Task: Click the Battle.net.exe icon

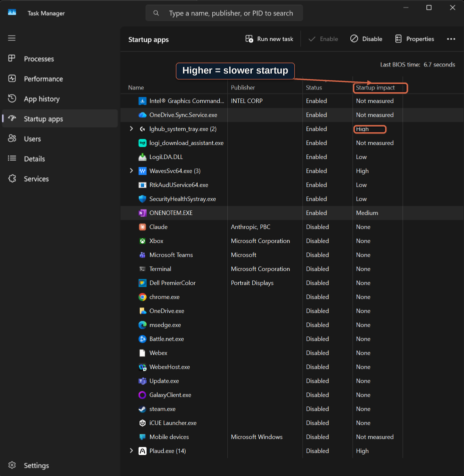Action: (142, 339)
